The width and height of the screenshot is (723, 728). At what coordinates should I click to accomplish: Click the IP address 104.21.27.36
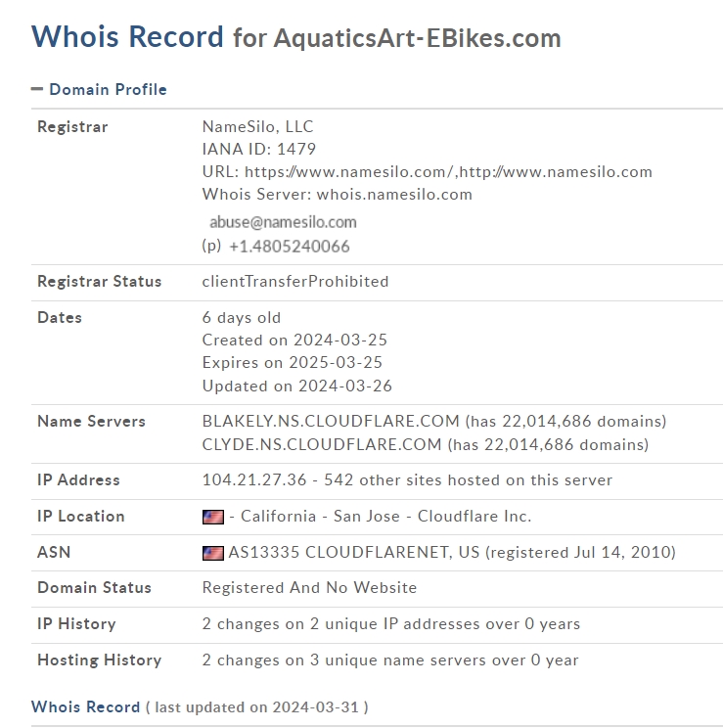(254, 480)
